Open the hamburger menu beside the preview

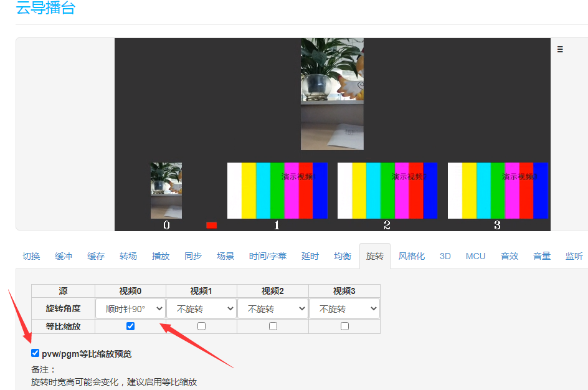[560, 49]
